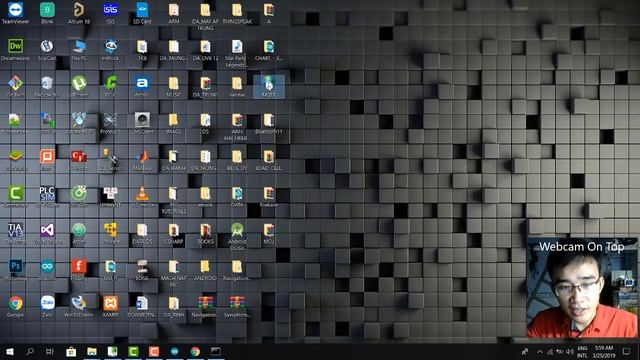
Task: Open the TeamViewer desktop shortcut
Action: [16, 13]
